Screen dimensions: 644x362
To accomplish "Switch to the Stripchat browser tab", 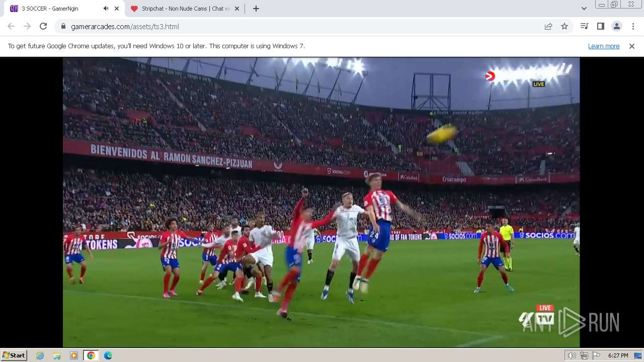I will pyautogui.click(x=185, y=9).
